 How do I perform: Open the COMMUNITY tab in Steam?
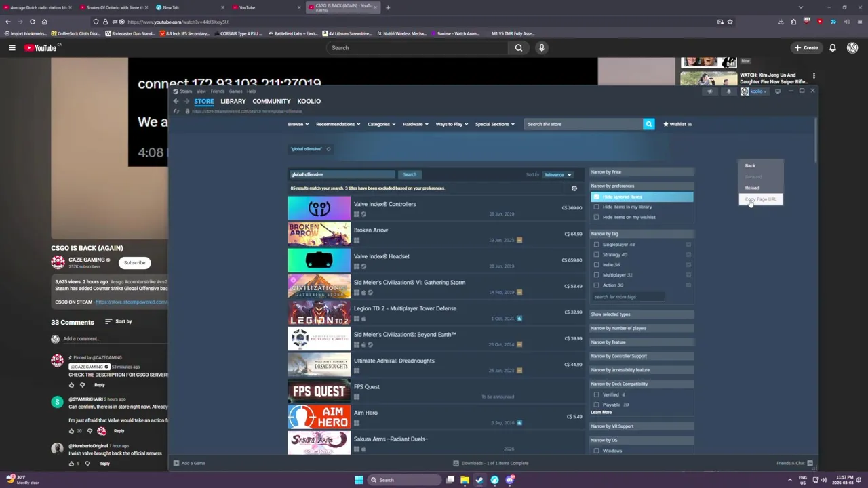click(271, 101)
